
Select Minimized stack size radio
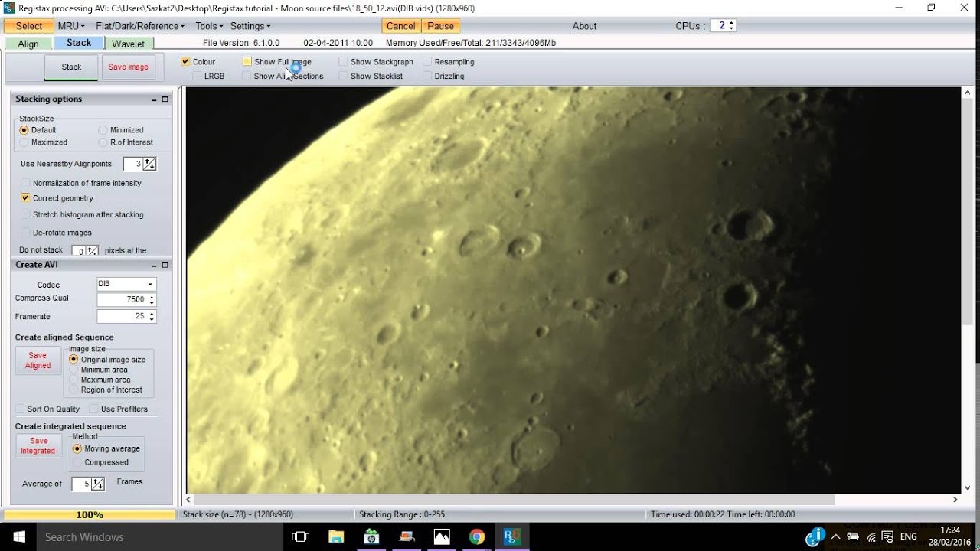pos(103,130)
